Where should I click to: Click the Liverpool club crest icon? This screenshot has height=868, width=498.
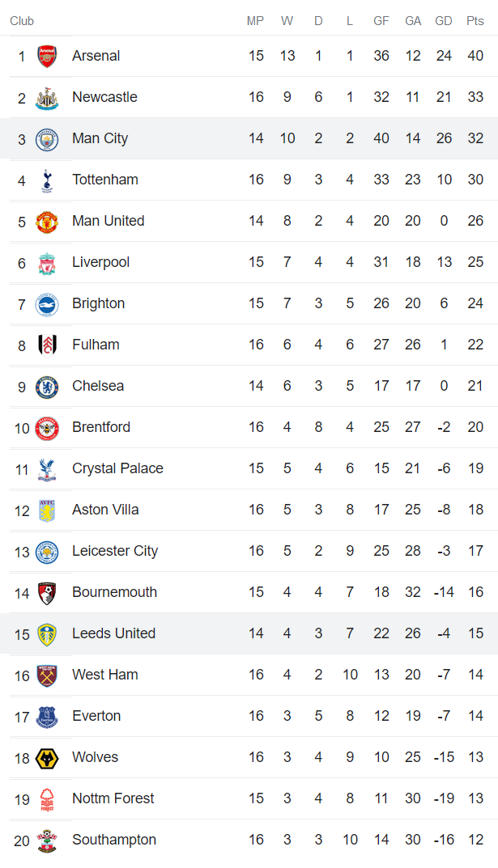47,263
